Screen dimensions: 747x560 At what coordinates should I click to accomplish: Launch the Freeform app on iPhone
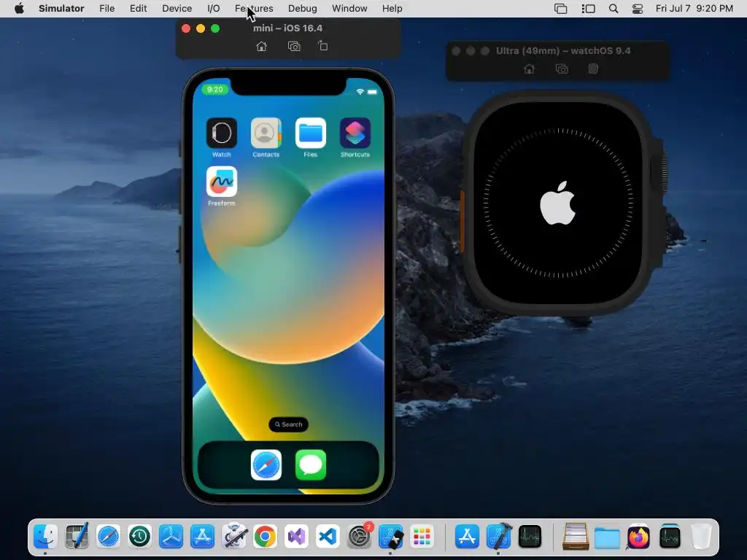pos(222,182)
